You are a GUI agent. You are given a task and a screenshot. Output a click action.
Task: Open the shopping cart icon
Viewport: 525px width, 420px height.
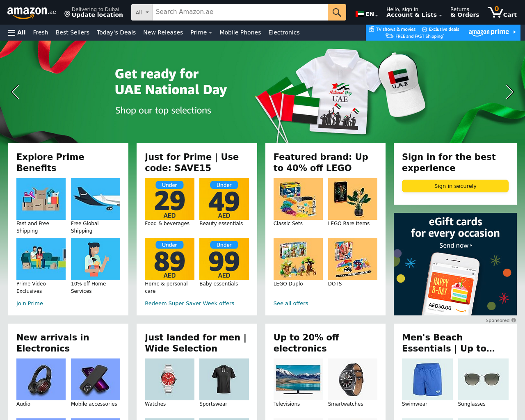(x=502, y=12)
